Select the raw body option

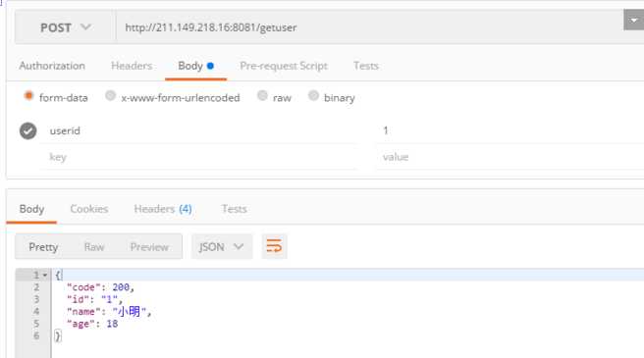pyautogui.click(x=262, y=96)
